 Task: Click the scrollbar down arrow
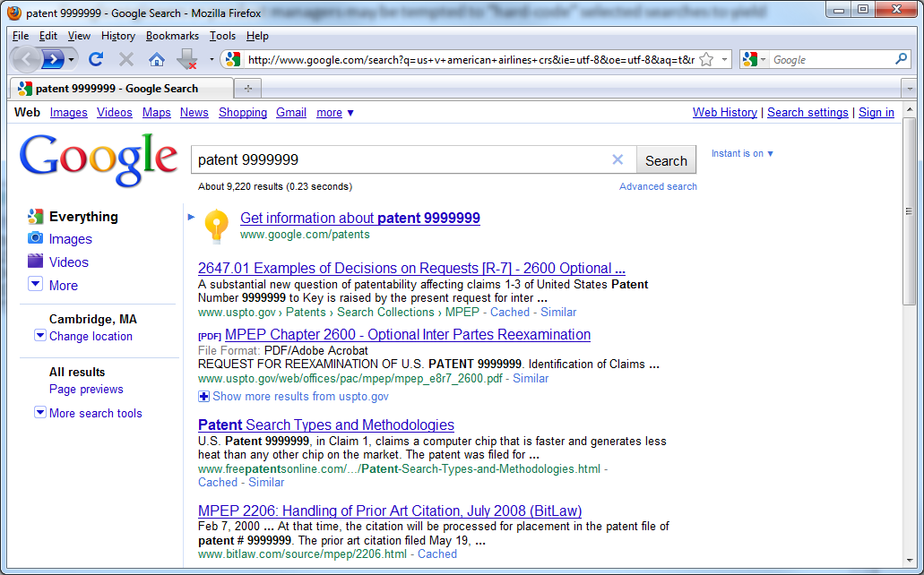[910, 561]
